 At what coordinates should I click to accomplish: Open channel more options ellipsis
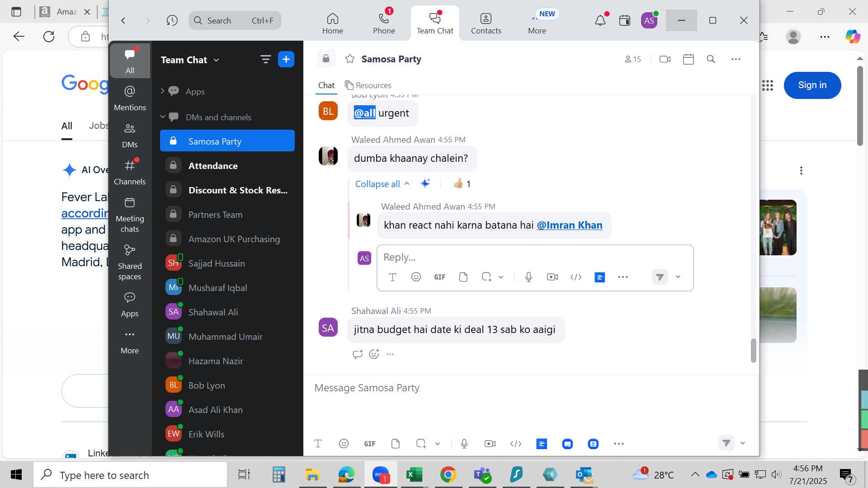point(736,59)
